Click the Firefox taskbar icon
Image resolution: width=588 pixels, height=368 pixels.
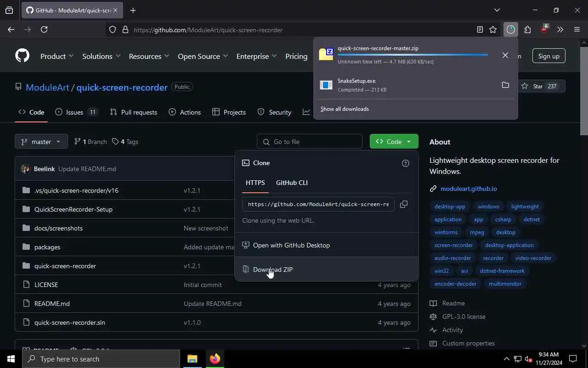tap(215, 359)
